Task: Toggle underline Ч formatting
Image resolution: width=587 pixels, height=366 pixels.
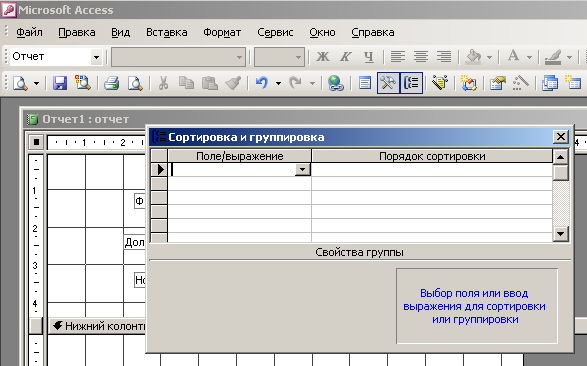Action: pyautogui.click(x=369, y=57)
